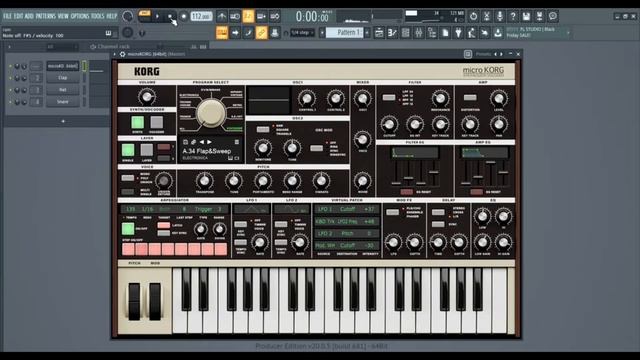Open the PATTERNS menu
This screenshot has height=360, width=640.
[x=45, y=16]
